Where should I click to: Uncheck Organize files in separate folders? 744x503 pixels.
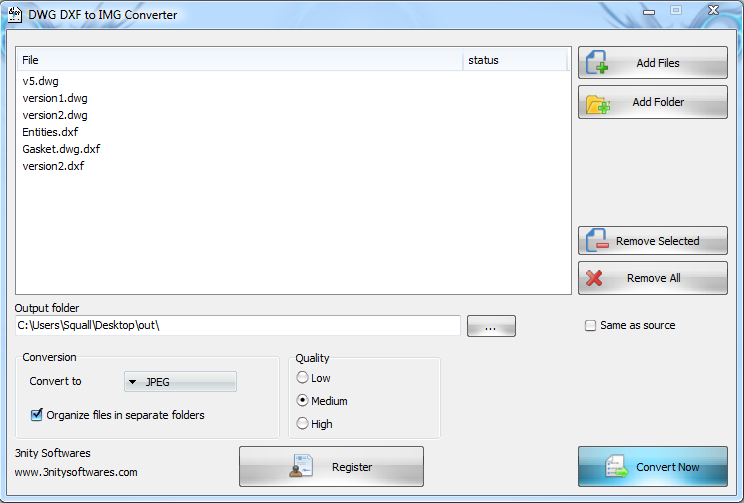37,415
